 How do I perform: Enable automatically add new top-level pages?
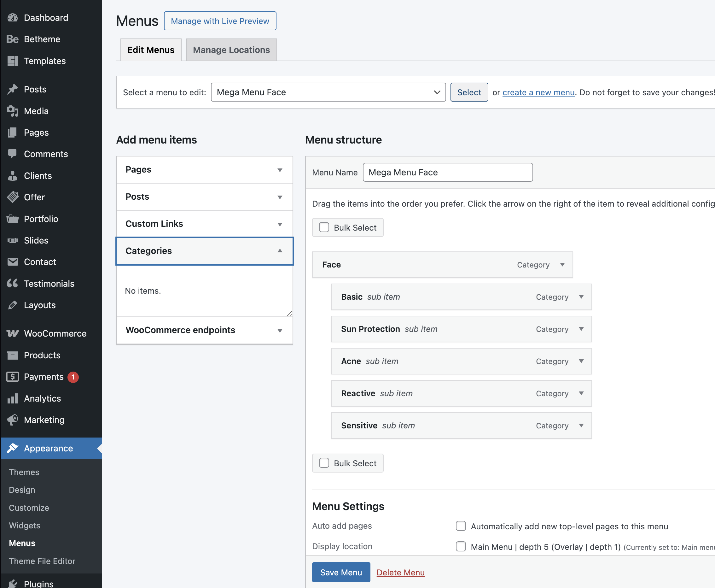coord(460,526)
